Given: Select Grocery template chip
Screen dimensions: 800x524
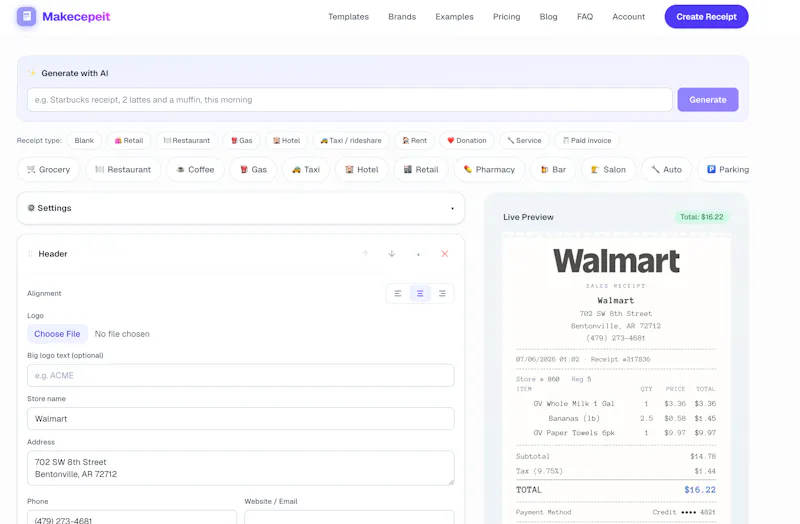Looking at the screenshot, I should [48, 169].
